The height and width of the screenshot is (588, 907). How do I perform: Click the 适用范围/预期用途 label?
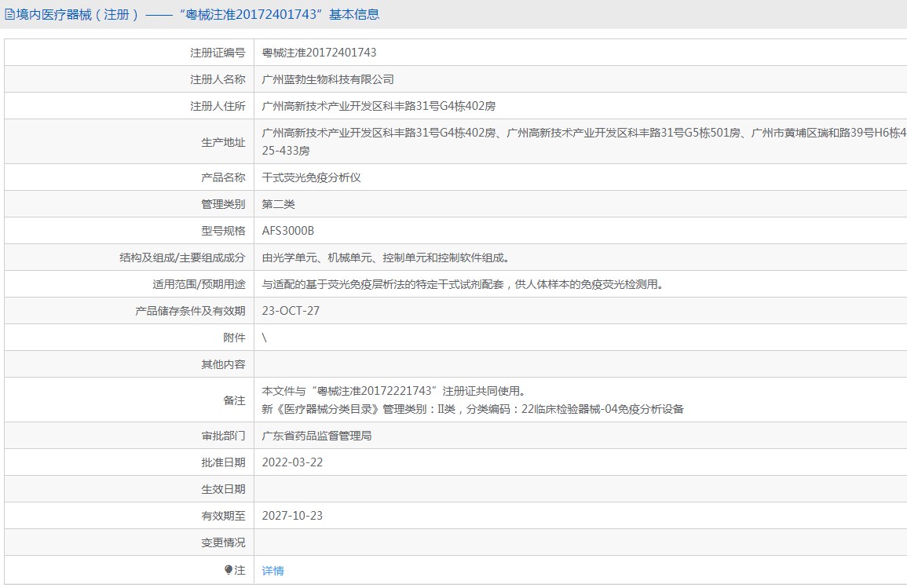click(199, 284)
